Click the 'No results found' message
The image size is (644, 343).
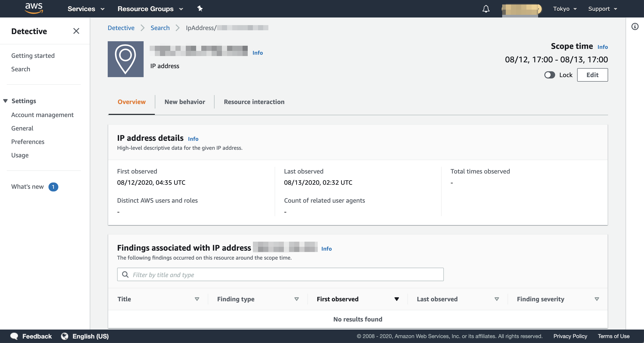(x=357, y=319)
